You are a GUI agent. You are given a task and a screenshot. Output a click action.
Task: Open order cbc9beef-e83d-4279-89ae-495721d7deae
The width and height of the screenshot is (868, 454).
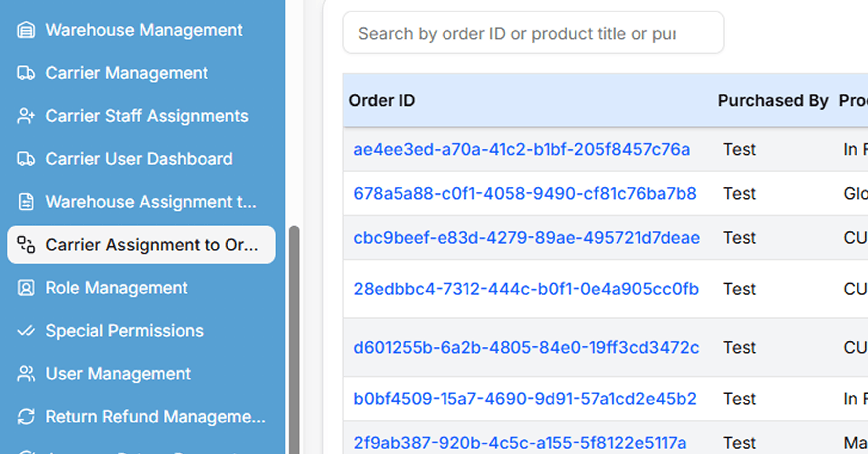(x=526, y=238)
